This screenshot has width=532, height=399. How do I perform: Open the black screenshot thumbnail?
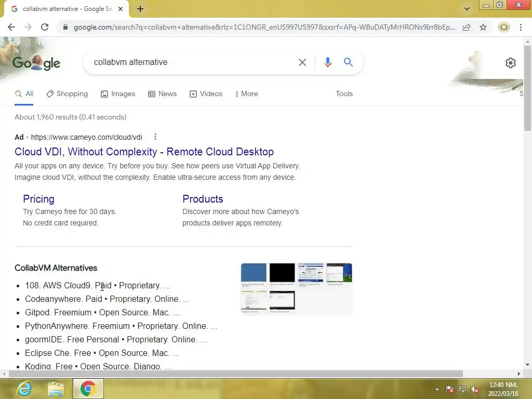click(282, 272)
